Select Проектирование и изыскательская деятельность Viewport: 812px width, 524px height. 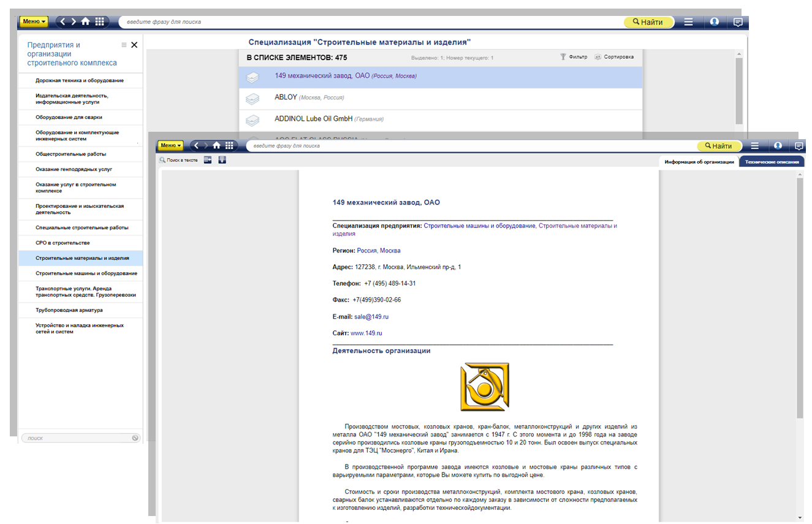tap(80, 209)
